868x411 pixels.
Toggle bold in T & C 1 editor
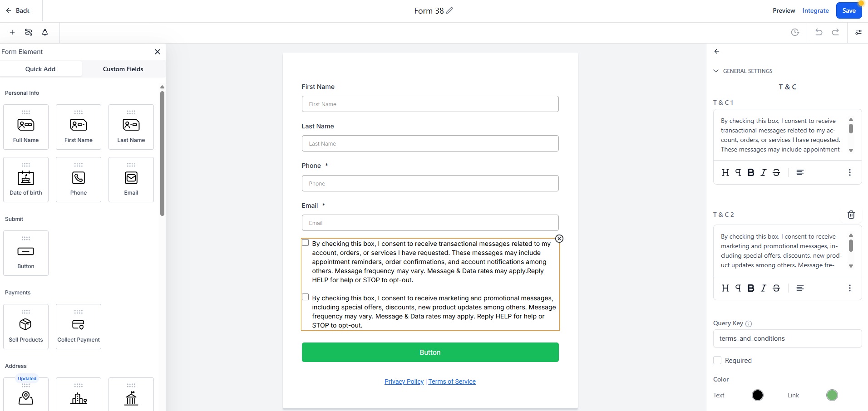[x=751, y=172]
